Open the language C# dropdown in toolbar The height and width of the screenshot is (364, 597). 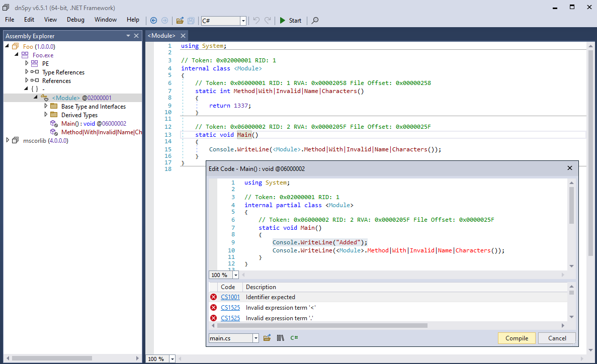(243, 21)
